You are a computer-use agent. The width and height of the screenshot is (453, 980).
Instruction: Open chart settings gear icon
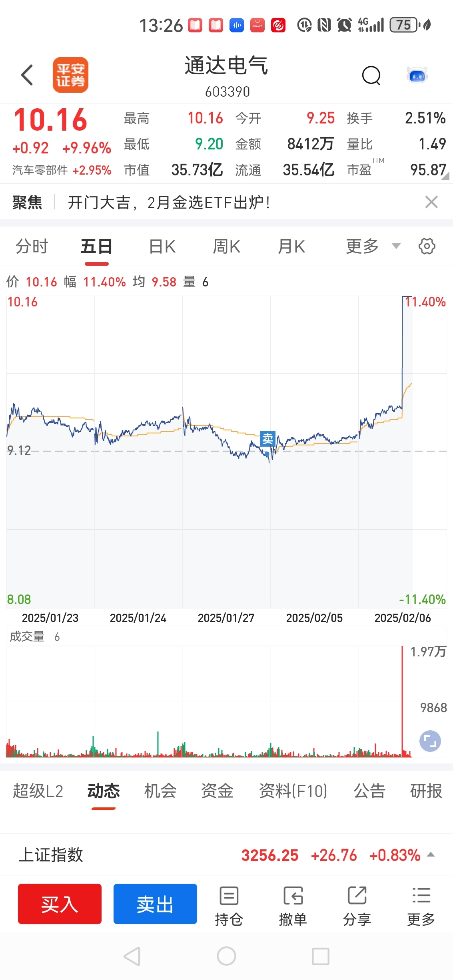coord(427,246)
